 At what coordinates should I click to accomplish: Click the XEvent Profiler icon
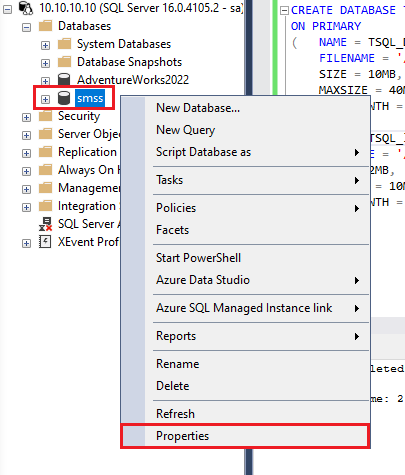click(x=45, y=242)
